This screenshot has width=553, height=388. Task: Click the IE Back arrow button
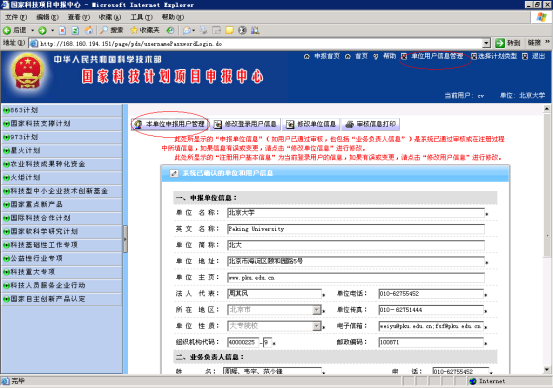[x=7, y=30]
